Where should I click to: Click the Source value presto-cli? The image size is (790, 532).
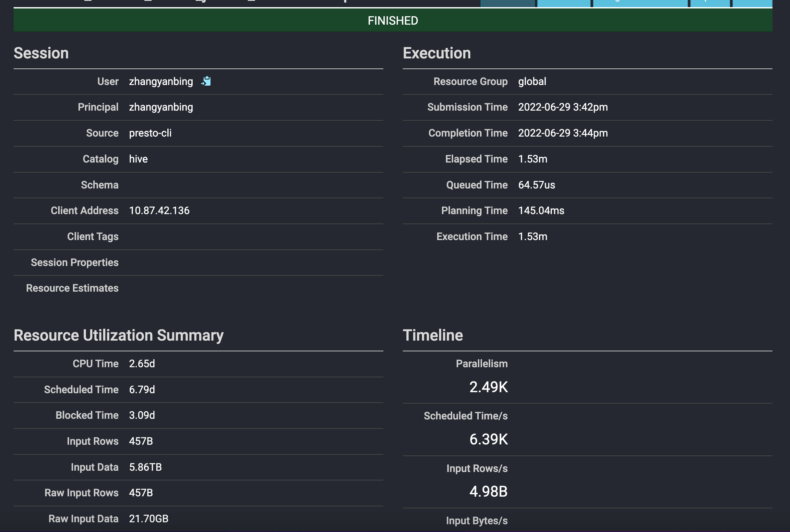(x=150, y=133)
